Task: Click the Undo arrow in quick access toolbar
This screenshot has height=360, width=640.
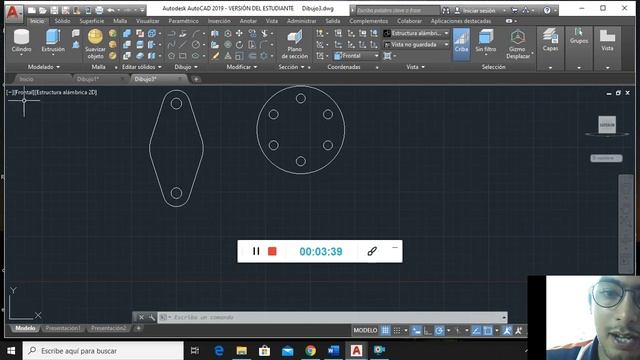Action: tap(111, 10)
